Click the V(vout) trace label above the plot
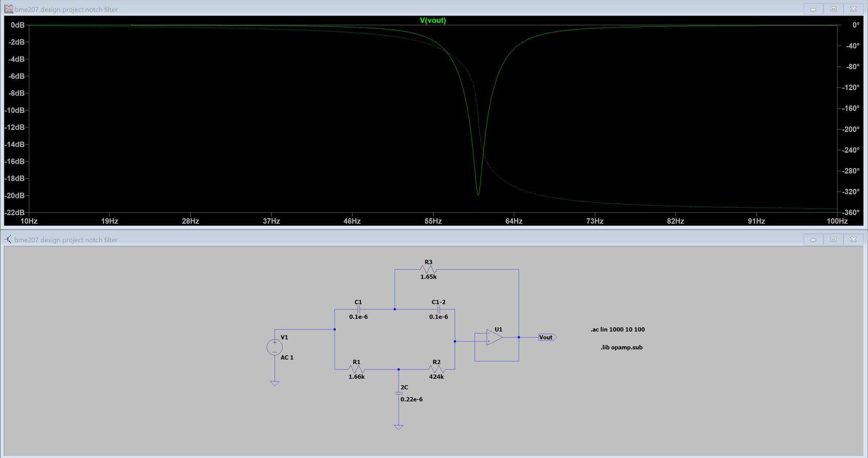This screenshot has height=458, width=868. click(433, 21)
